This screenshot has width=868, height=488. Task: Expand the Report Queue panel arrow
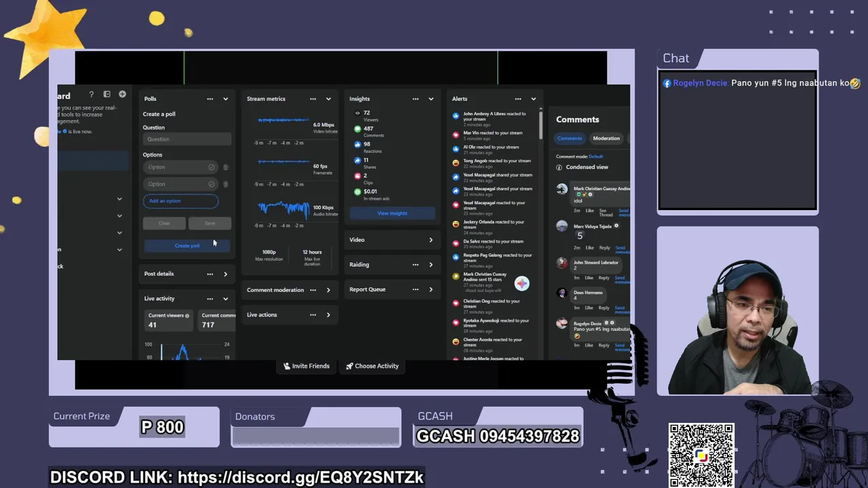[x=431, y=289]
